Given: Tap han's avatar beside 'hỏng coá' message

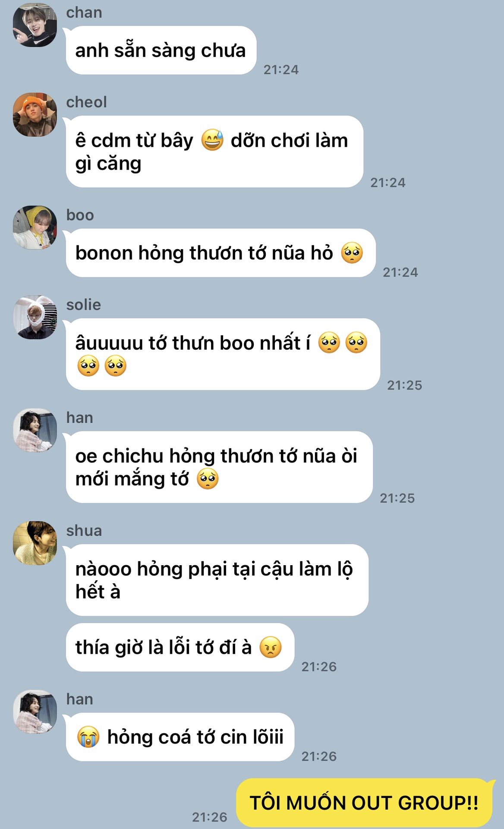Looking at the screenshot, I should coord(35,712).
